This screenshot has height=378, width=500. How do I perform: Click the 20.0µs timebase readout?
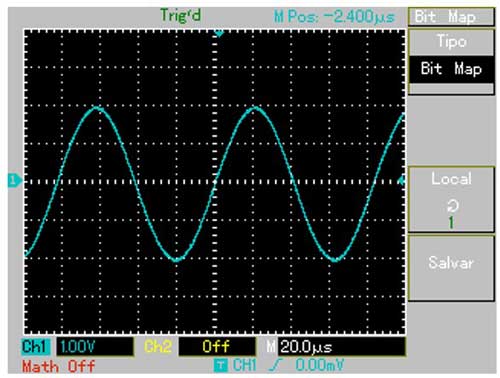(x=342, y=347)
